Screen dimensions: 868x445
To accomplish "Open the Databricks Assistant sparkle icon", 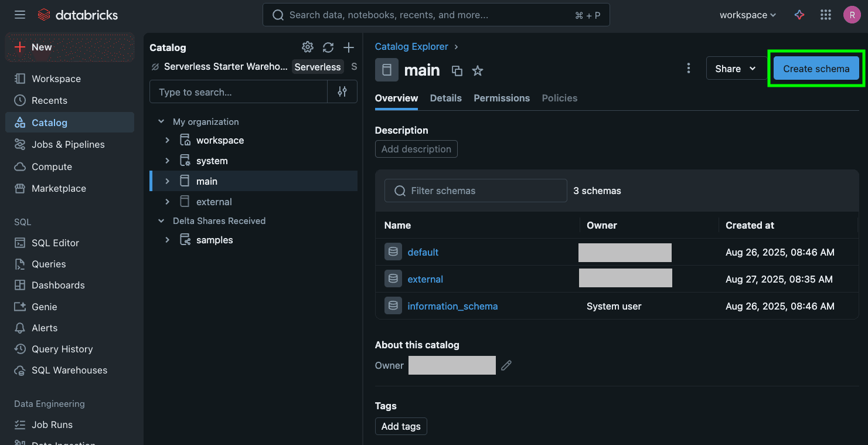I will tap(799, 15).
